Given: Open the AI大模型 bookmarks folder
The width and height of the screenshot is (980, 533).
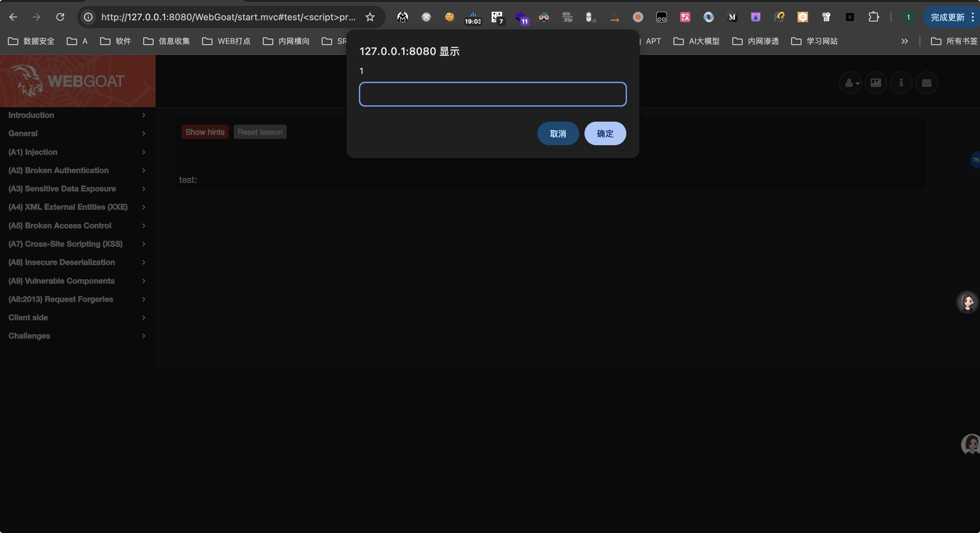Looking at the screenshot, I should pos(697,41).
